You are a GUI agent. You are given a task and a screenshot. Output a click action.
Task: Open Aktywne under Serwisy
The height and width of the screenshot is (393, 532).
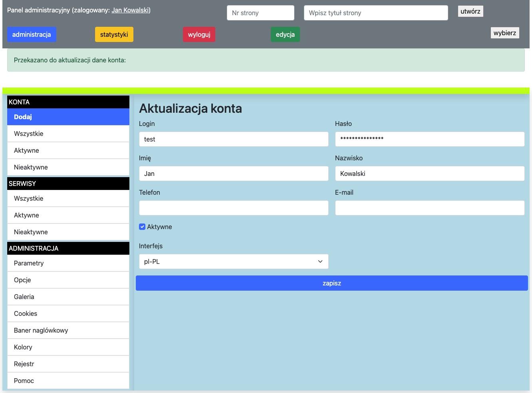(x=68, y=215)
